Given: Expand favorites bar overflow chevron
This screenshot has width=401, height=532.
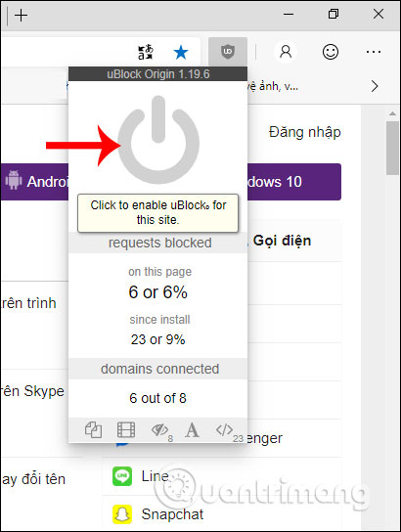Looking at the screenshot, I should click(x=375, y=86).
